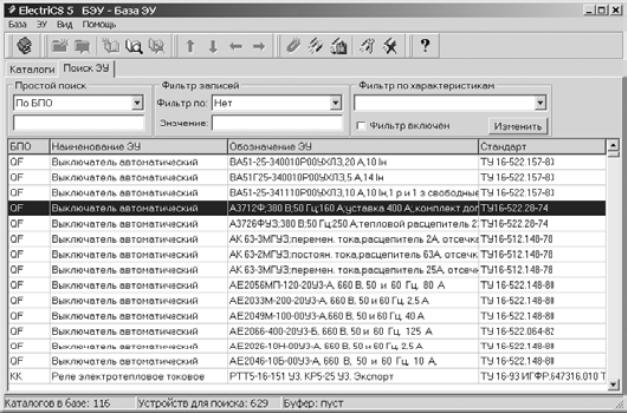
Task: Select row 'АЕ2056МП-120-20У3-А'
Action: click(x=307, y=285)
